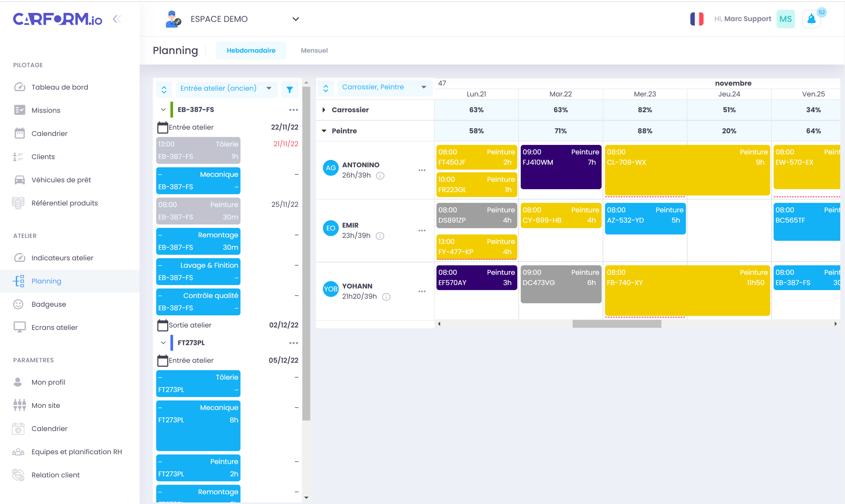Click info icon beside YOHANN 21h20/39h
The image size is (845, 504).
tap(386, 297)
